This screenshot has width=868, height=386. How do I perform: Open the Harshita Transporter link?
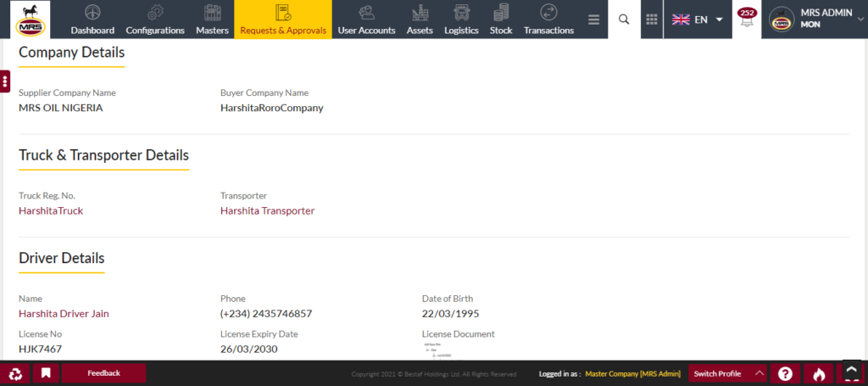267,211
